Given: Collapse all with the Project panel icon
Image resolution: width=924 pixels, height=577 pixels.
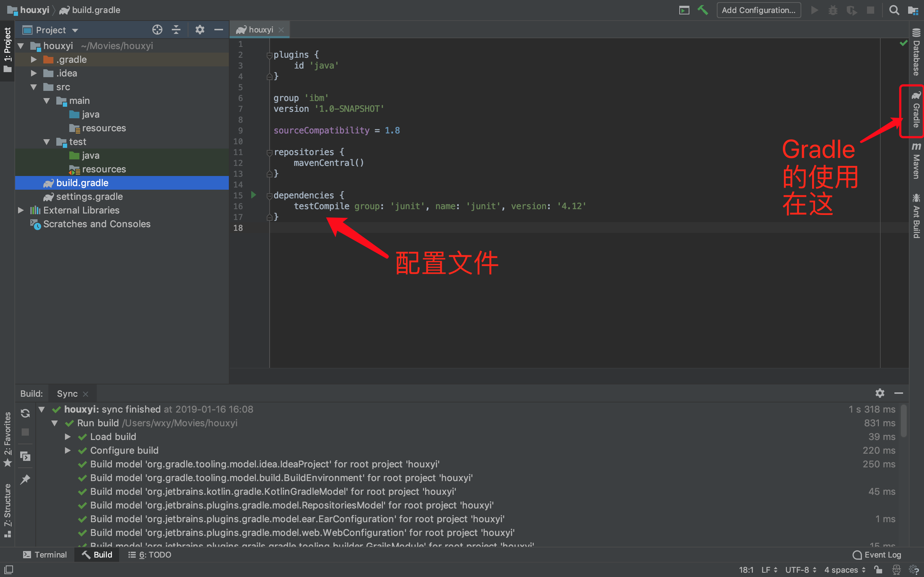Looking at the screenshot, I should (x=176, y=30).
